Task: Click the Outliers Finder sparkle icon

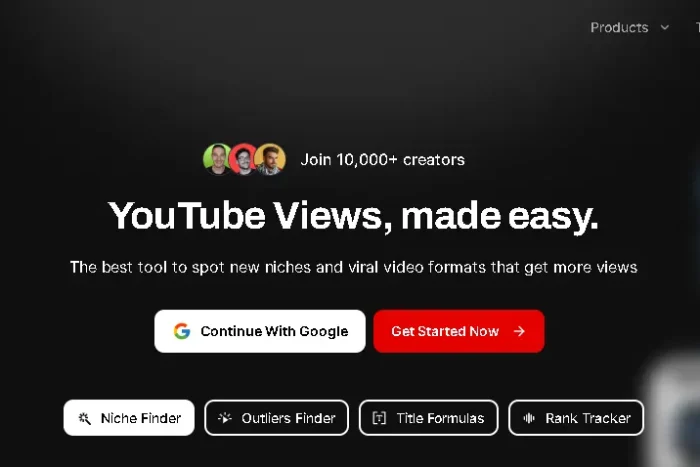Action: pyautogui.click(x=225, y=418)
